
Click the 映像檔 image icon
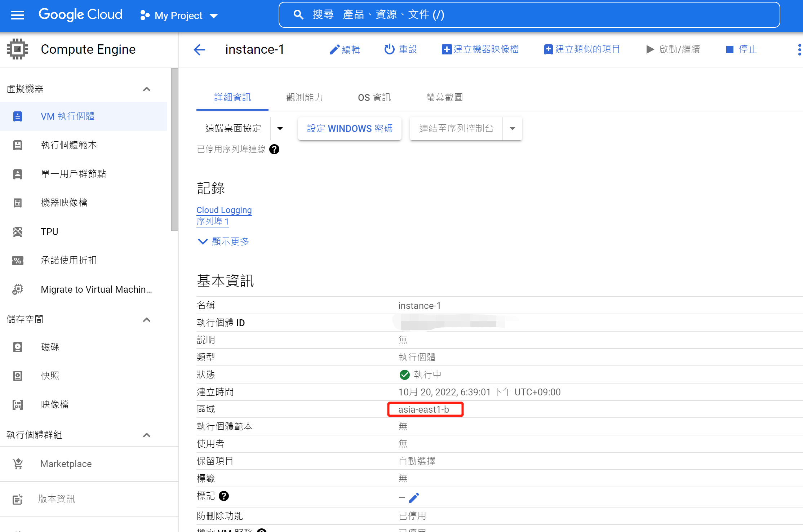coord(18,405)
